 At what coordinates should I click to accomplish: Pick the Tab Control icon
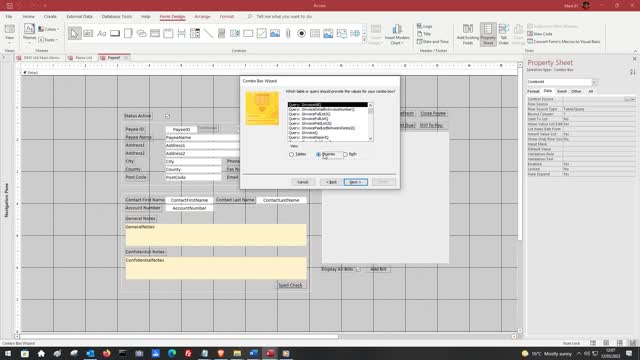128,33
